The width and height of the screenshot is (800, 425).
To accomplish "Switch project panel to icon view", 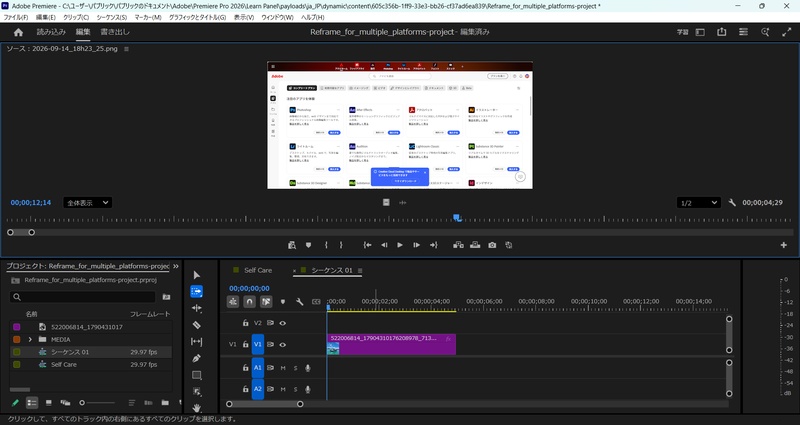I will [48, 403].
